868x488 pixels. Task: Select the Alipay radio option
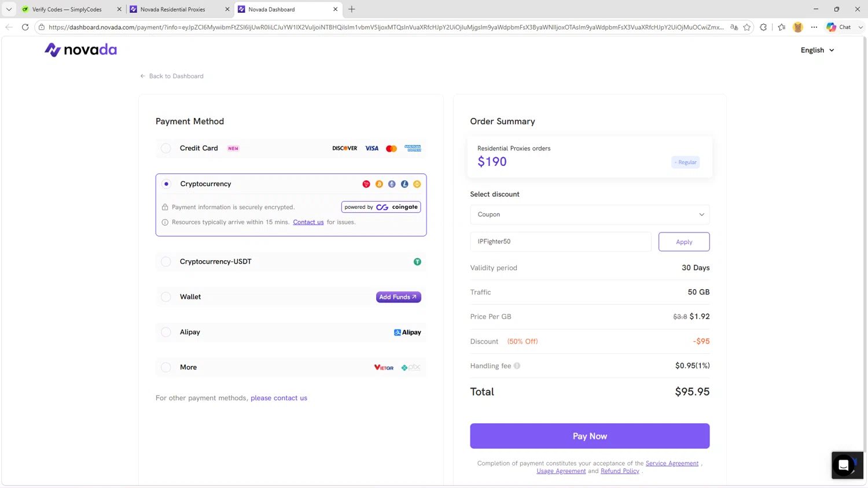(166, 332)
